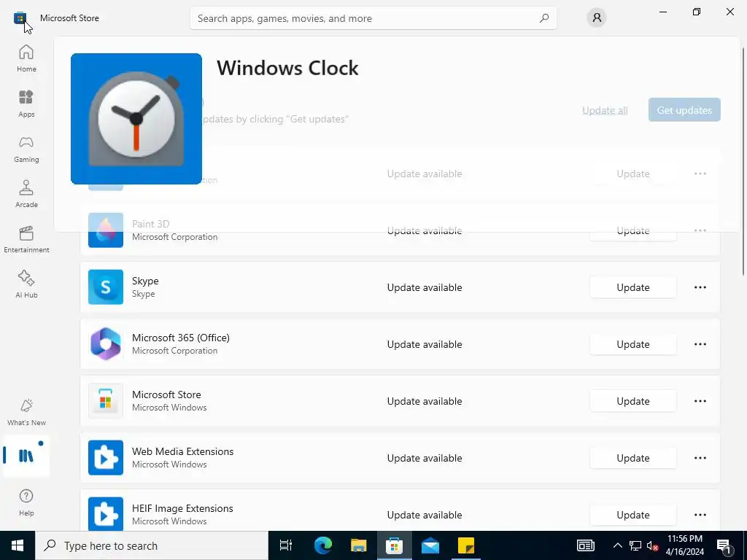
Task: Click the taskbar Type here to search box
Action: point(152,545)
